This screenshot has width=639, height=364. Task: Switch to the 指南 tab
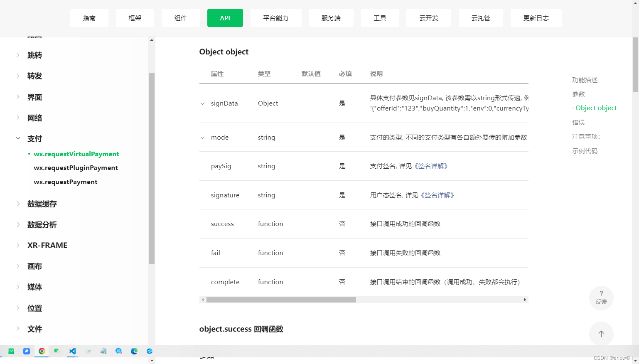click(89, 18)
